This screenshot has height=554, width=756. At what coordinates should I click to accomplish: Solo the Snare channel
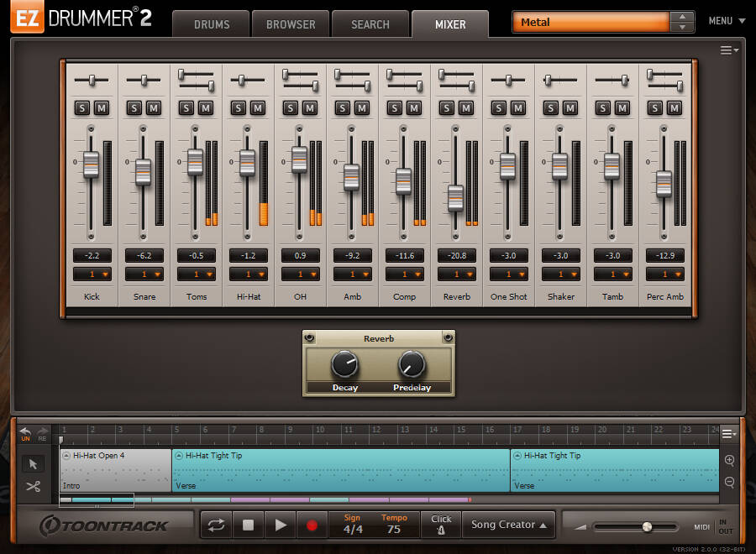[x=134, y=107]
